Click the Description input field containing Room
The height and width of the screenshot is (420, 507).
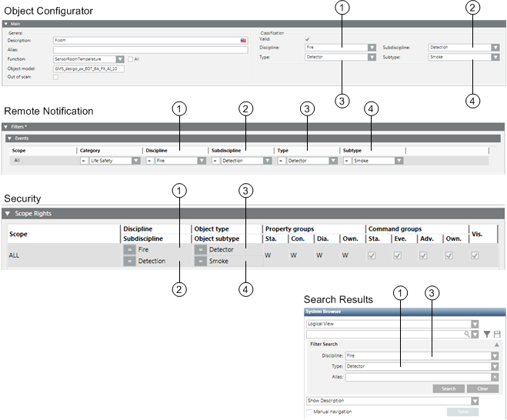(146, 39)
